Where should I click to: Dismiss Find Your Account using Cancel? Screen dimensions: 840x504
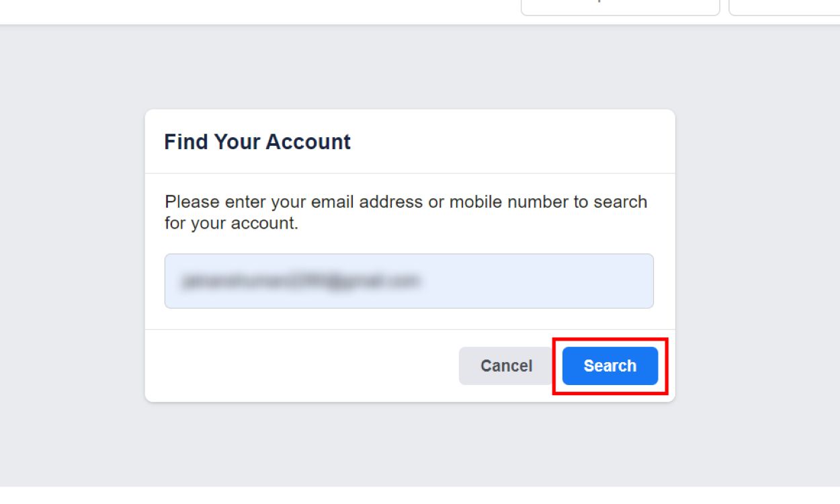point(505,366)
